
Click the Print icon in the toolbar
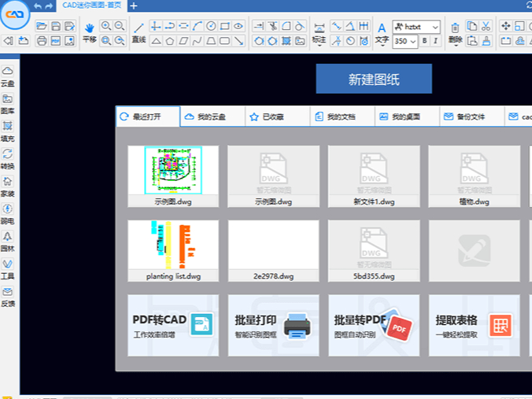click(x=42, y=41)
